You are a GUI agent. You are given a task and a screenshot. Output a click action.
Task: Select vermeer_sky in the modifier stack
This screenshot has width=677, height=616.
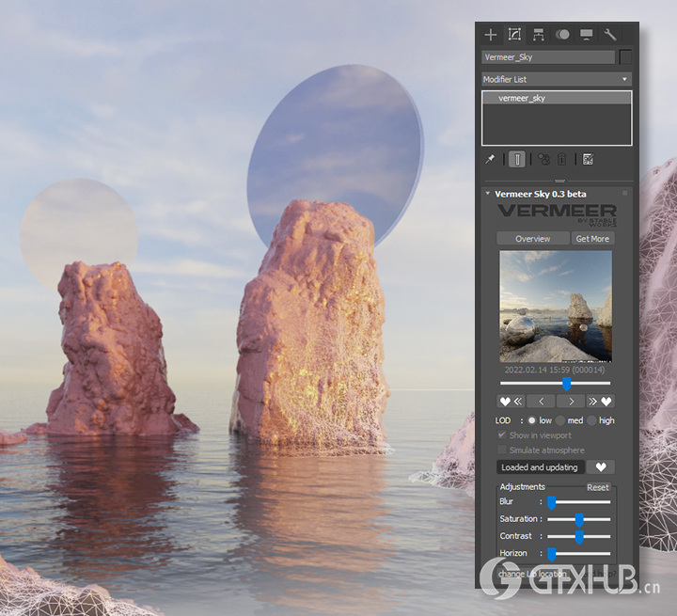pyautogui.click(x=557, y=98)
